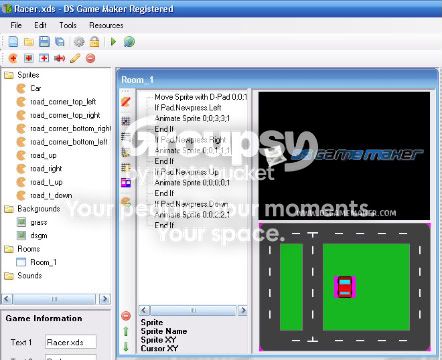Click the red delete resource circle icon
Screen dimensions: 442x360
click(x=90, y=58)
